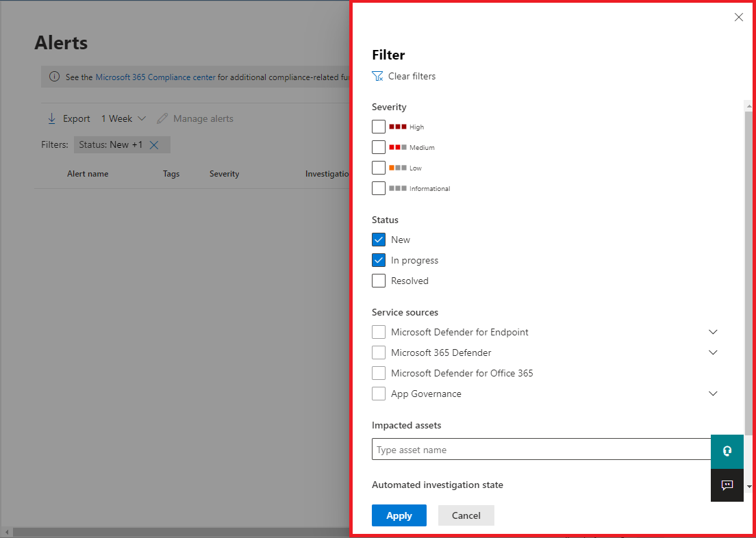Click the Filter panel vertical scrollbar thumb
756x538 pixels.
(748, 272)
